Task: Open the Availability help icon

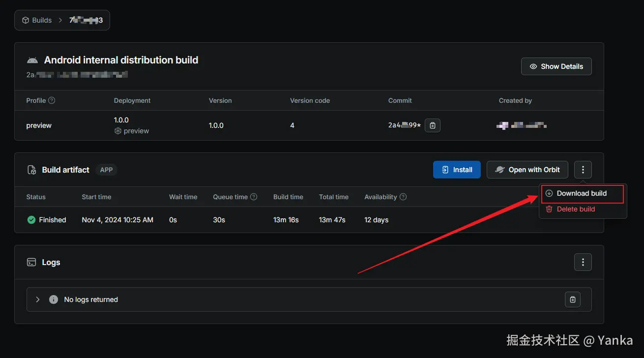Action: tap(403, 197)
